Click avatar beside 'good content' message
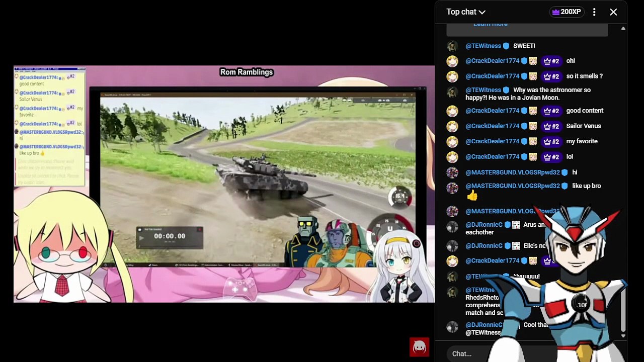The width and height of the screenshot is (644, 362). (452, 111)
